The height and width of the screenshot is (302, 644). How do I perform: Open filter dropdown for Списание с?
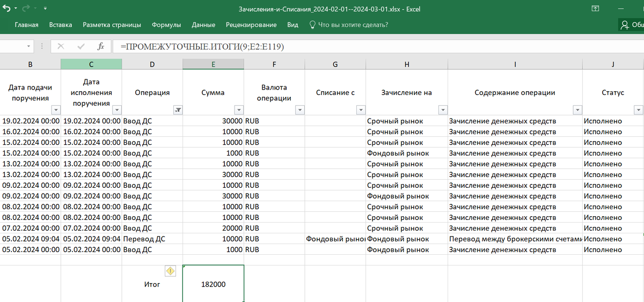coord(361,110)
